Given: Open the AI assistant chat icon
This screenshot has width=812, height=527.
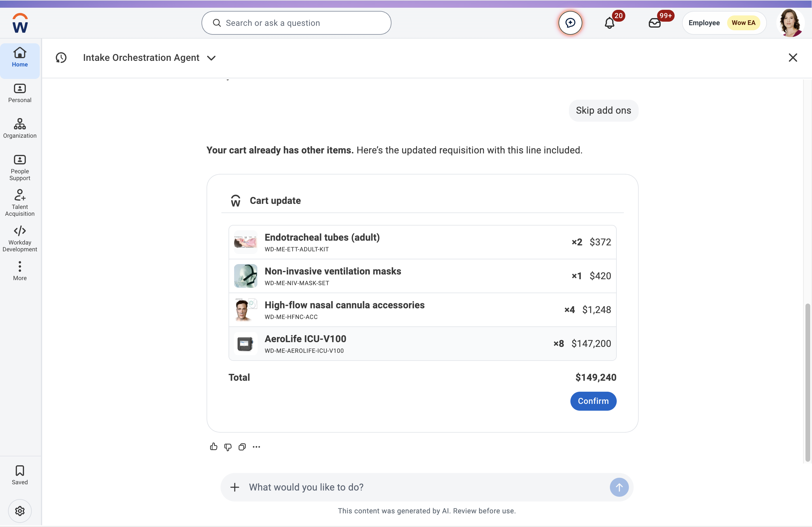Looking at the screenshot, I should pyautogui.click(x=570, y=23).
